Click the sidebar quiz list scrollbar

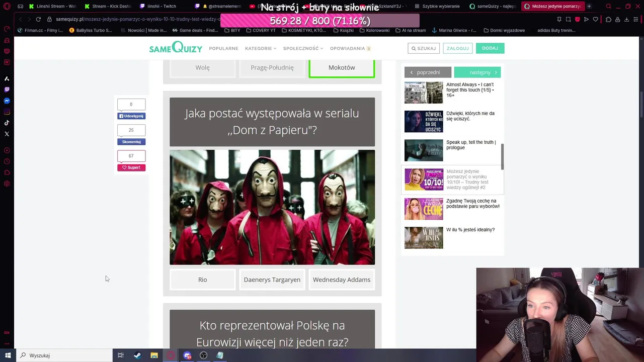click(x=502, y=156)
